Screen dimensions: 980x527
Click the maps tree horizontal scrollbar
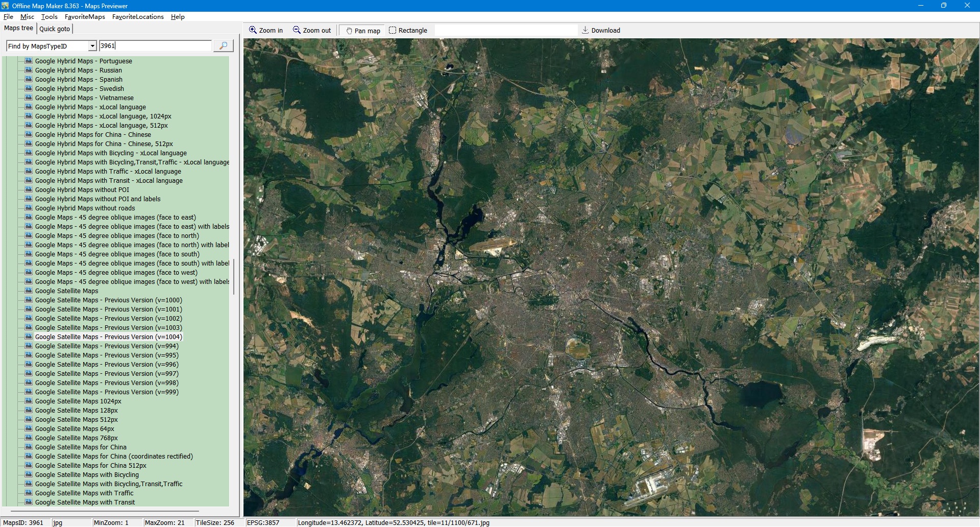point(105,511)
